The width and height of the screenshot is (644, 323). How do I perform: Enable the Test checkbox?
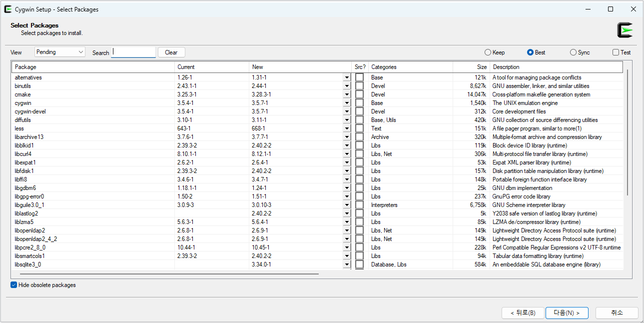[622, 52]
